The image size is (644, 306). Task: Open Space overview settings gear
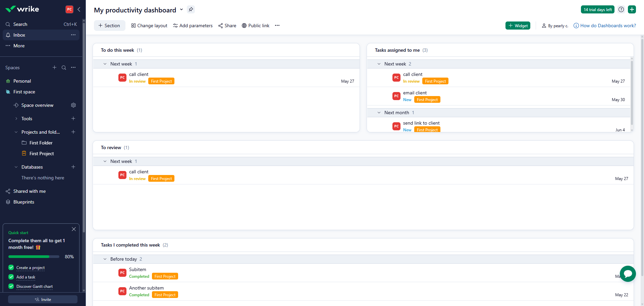[73, 105]
